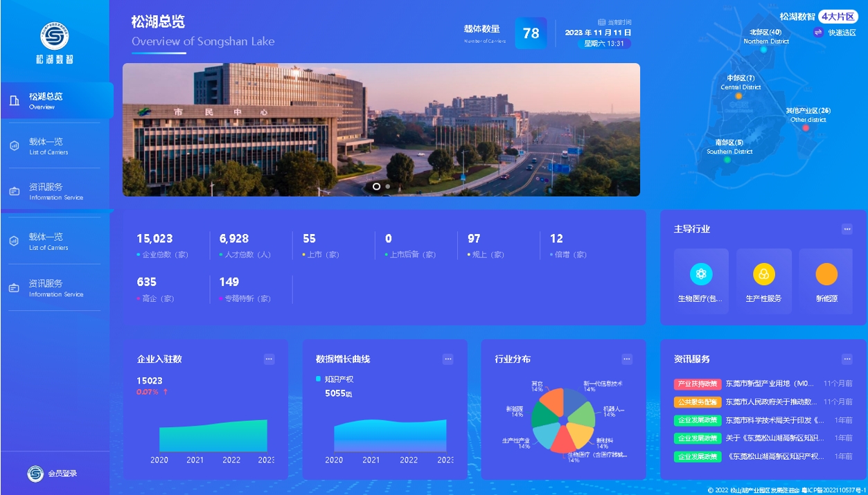Viewport: 868px width, 495px height.
Task: Click the yellow production services icon
Action: [x=763, y=274]
